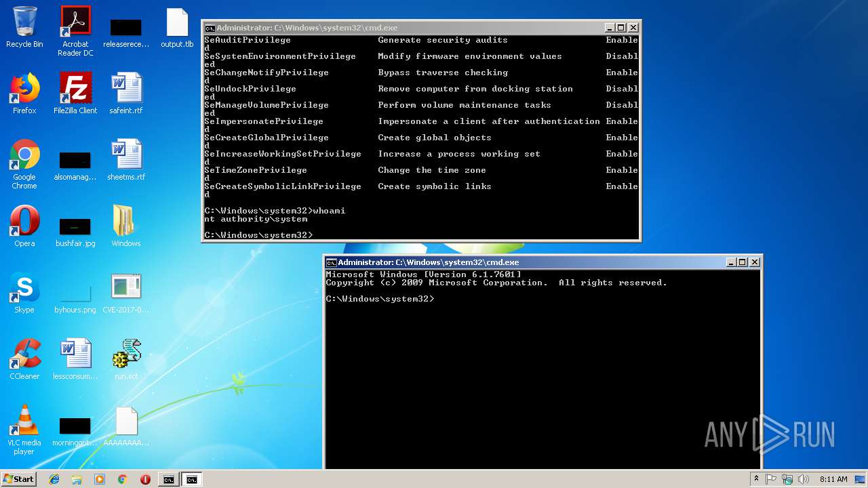
Task: Click the Start button
Action: [18, 479]
